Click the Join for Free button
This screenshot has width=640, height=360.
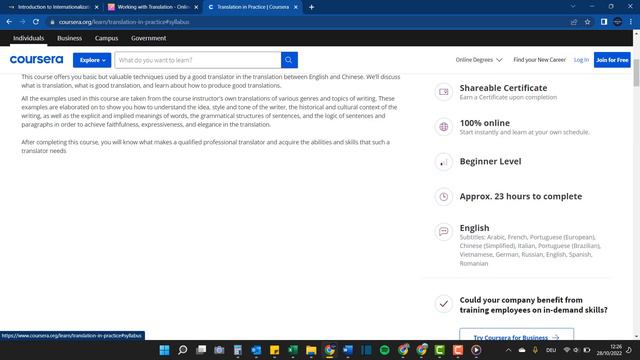pos(612,60)
